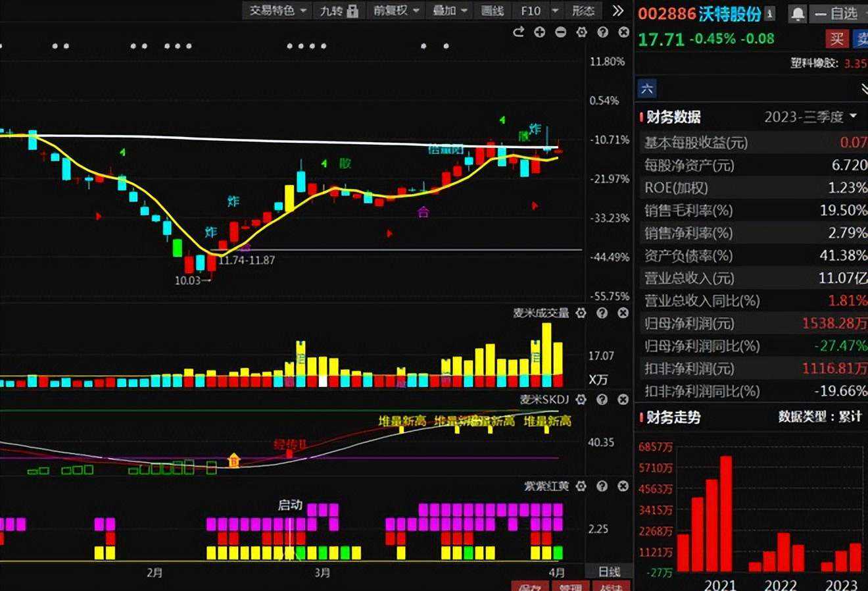Click the share arrow icon above chart
The height and width of the screenshot is (591, 868).
pos(518,32)
